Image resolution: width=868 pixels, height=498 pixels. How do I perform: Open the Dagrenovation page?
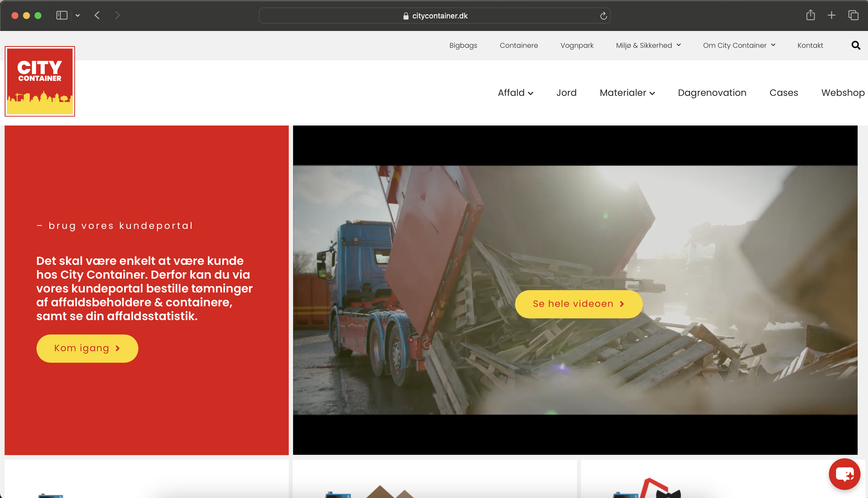pyautogui.click(x=712, y=93)
